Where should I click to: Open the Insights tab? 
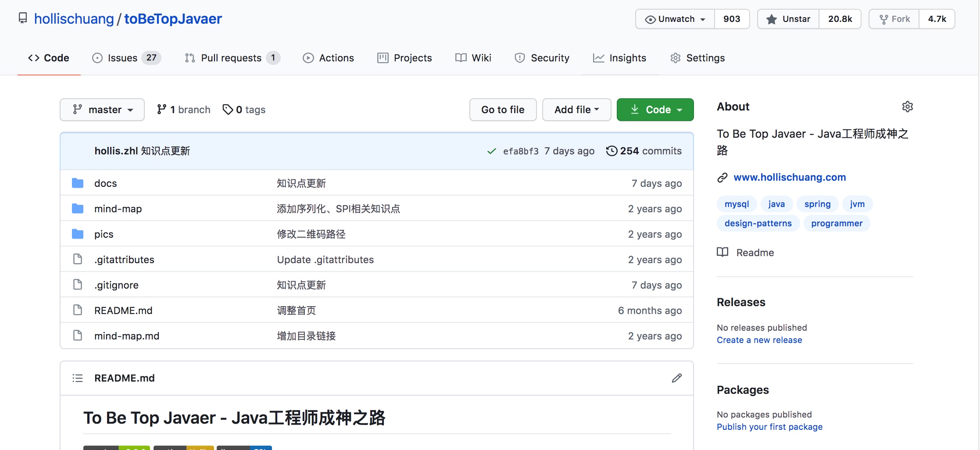click(x=619, y=58)
